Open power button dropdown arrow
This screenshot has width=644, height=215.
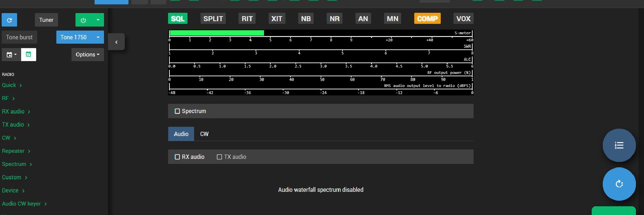pos(98,20)
